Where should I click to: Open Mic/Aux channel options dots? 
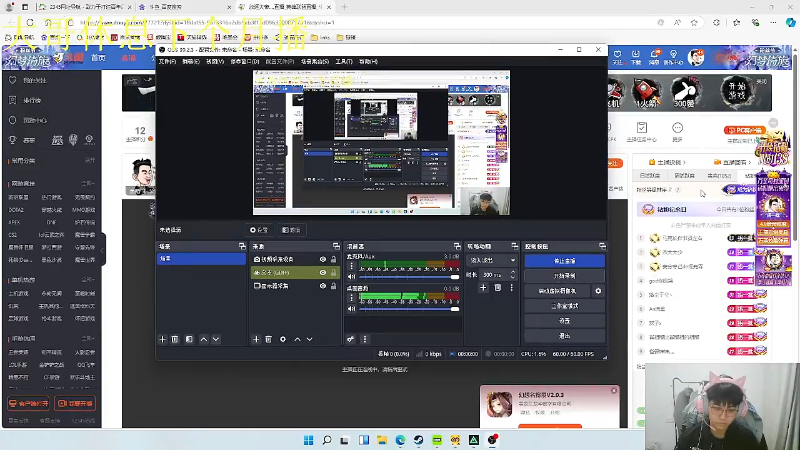(x=351, y=266)
